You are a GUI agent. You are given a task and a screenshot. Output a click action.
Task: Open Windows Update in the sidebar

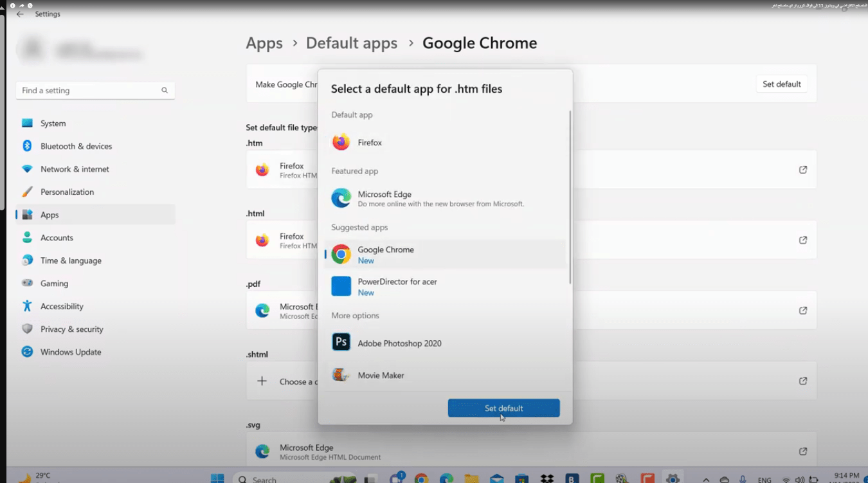pos(95,352)
